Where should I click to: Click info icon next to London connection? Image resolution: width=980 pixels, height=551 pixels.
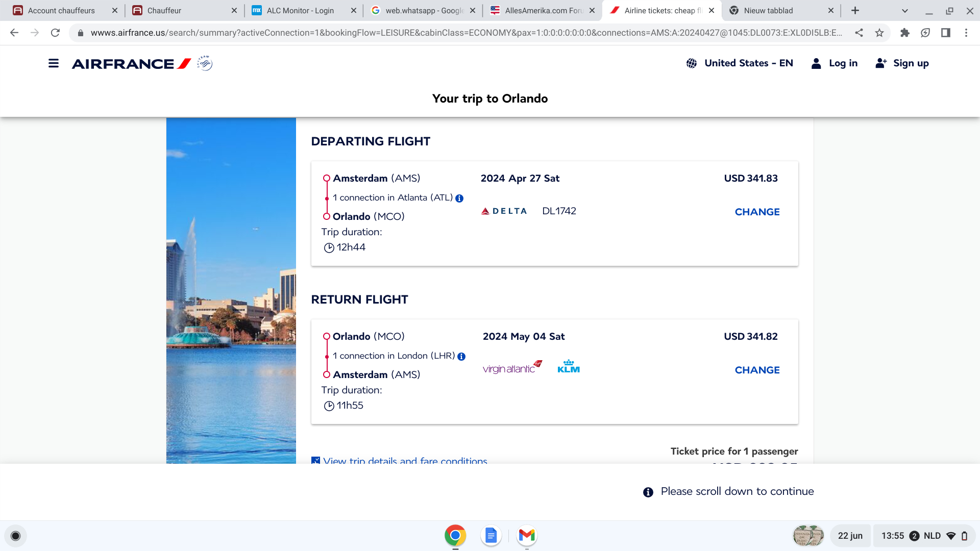click(461, 357)
